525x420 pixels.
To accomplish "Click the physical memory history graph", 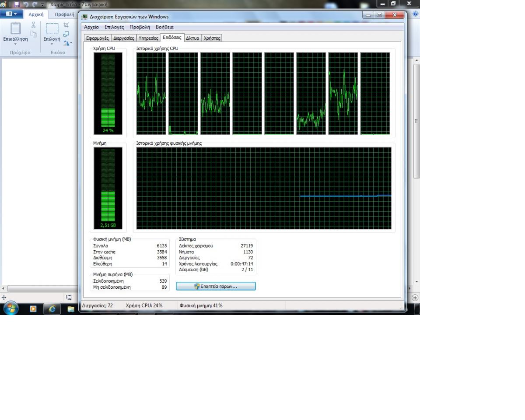I will 264,188.
